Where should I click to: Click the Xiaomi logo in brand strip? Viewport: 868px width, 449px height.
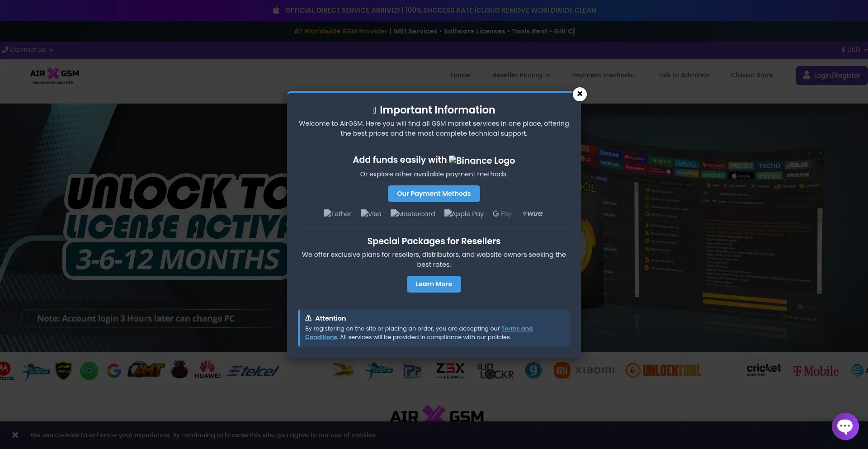(584, 370)
